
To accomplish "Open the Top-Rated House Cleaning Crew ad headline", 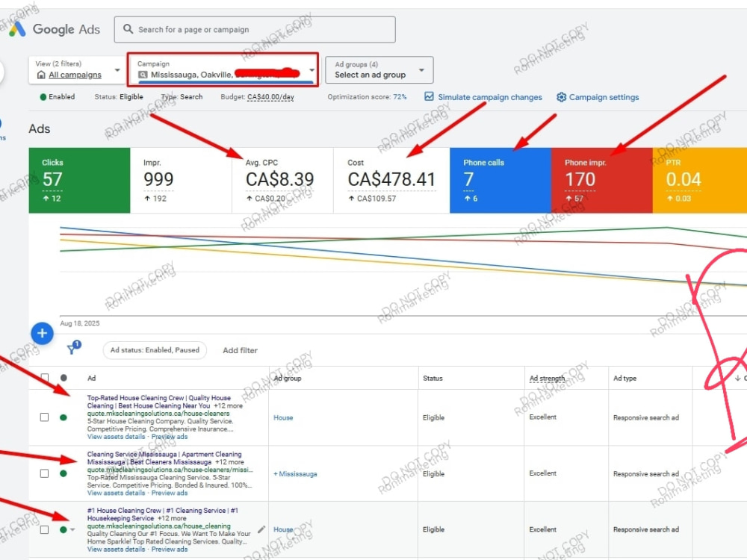I will [x=158, y=402].
